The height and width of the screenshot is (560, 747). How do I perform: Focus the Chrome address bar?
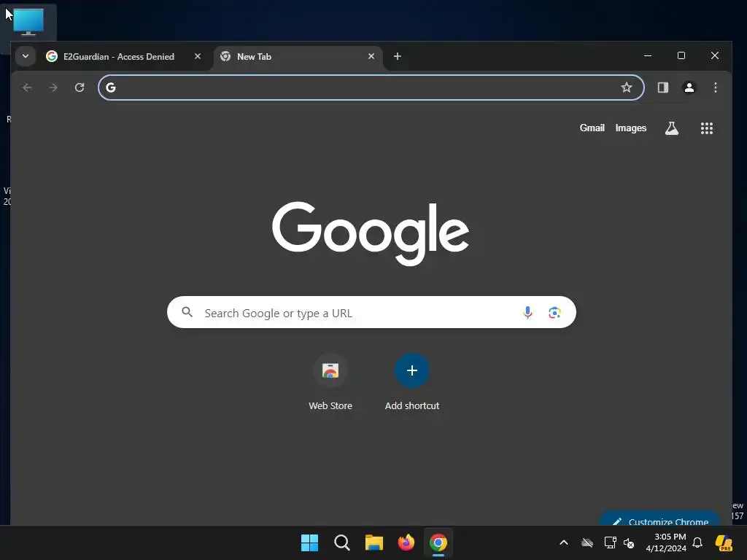(371, 87)
